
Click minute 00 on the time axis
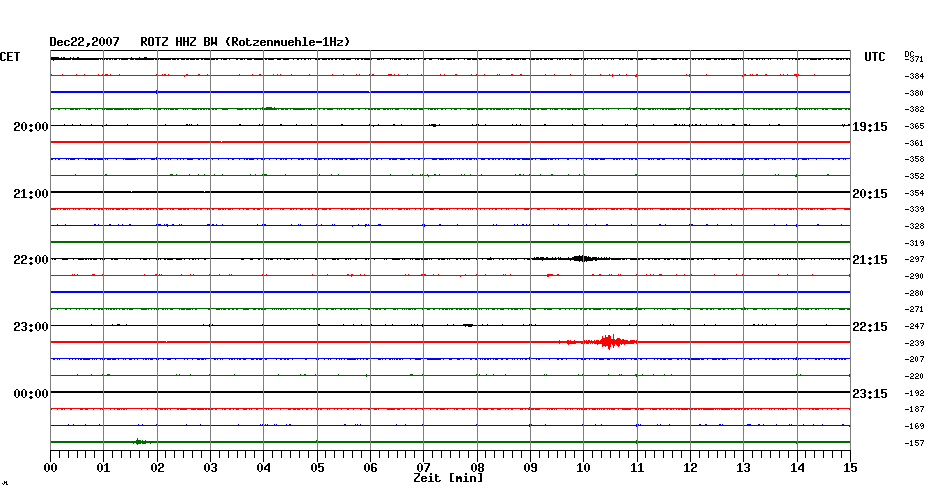pos(50,467)
